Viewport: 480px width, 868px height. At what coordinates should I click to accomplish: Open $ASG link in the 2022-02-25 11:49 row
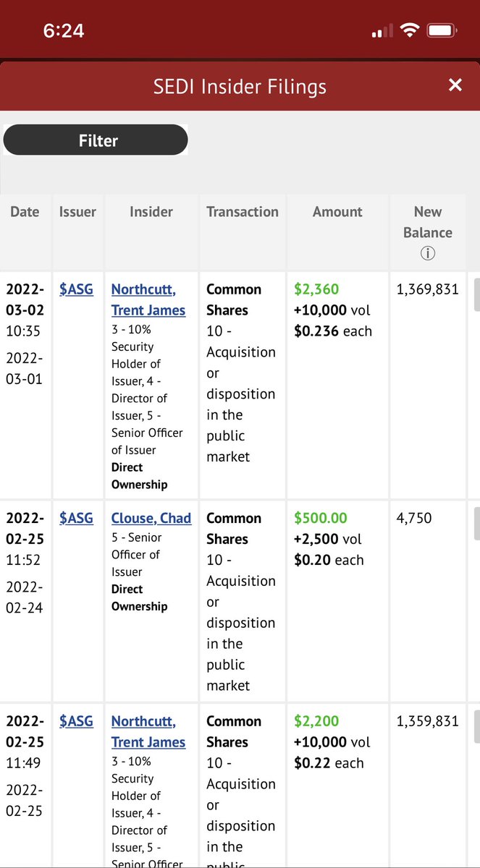point(76,721)
